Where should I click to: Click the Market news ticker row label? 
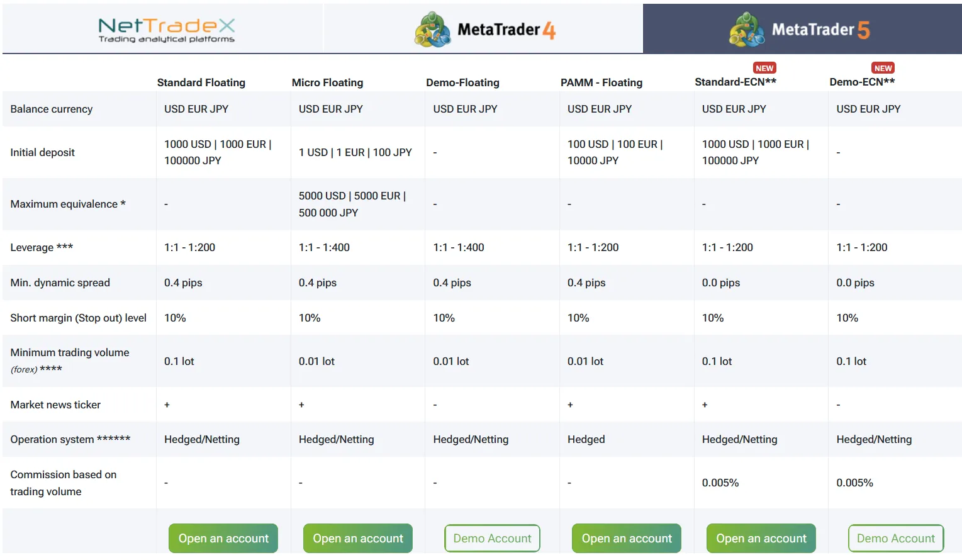pos(55,405)
